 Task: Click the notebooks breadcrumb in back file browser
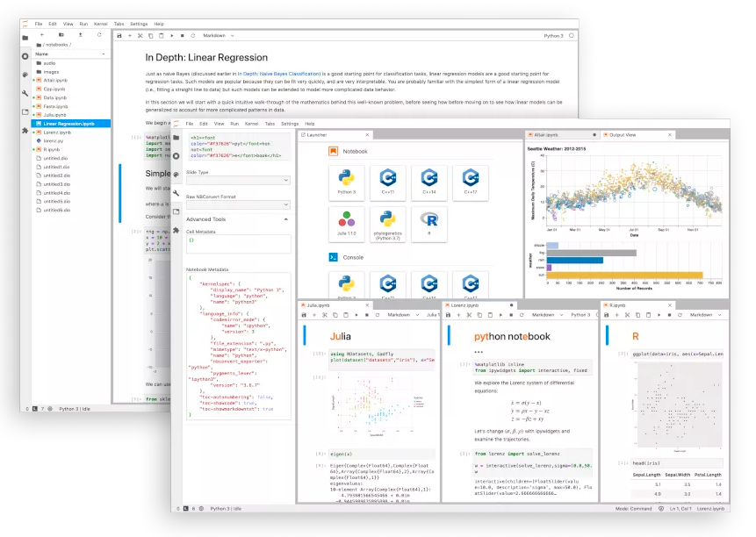pyautogui.click(x=57, y=45)
